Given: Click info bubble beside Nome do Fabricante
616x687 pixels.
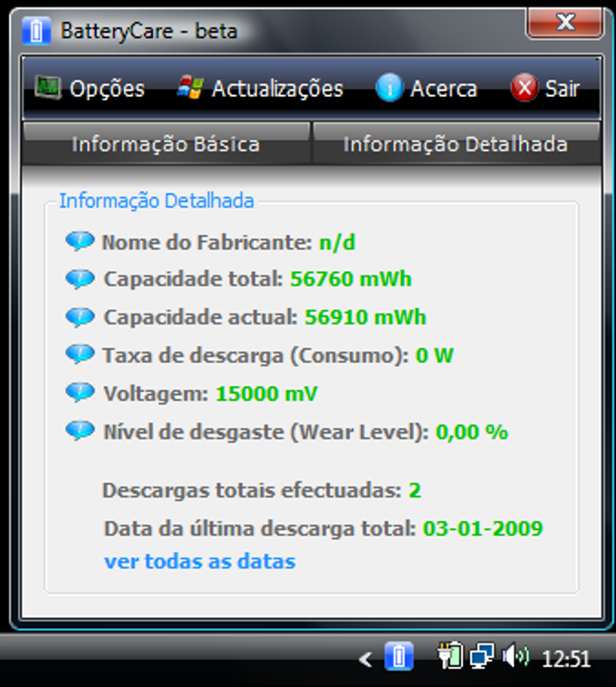Looking at the screenshot, I should pyautogui.click(x=80, y=241).
